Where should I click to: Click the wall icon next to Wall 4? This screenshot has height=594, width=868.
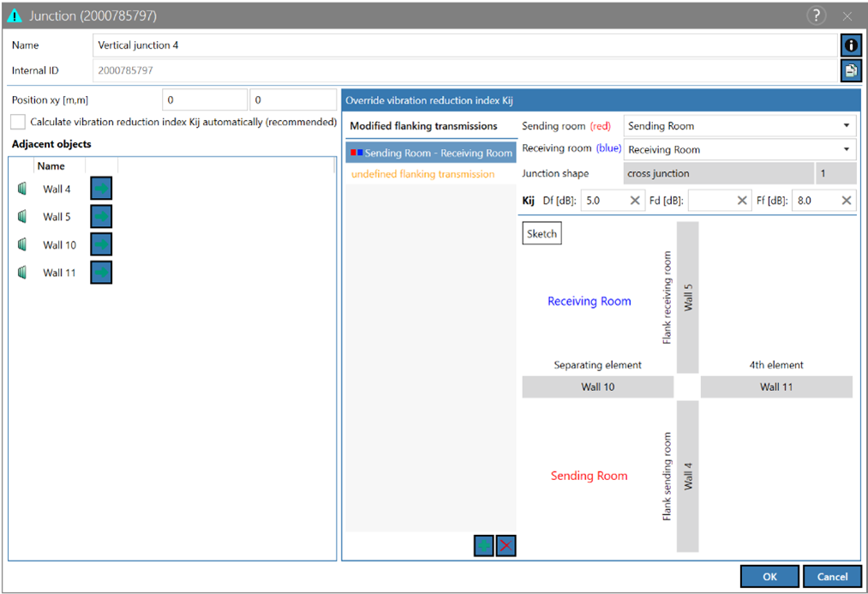click(22, 189)
